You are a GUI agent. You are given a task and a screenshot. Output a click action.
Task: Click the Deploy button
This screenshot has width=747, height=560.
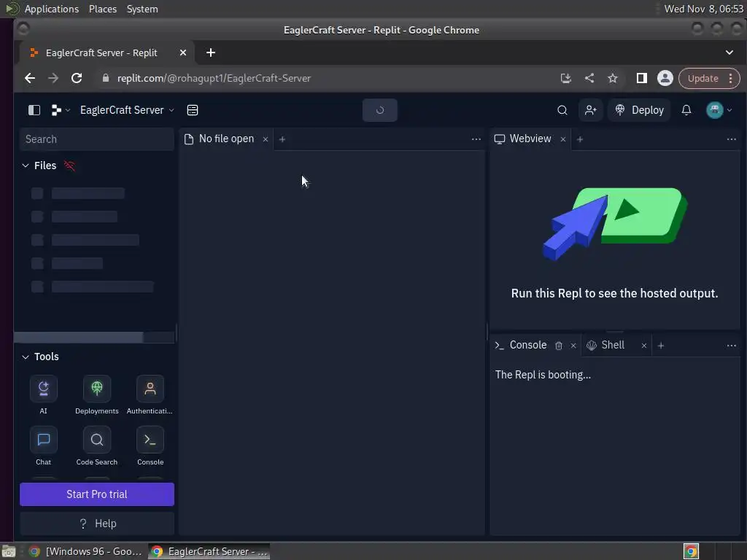[x=639, y=110]
